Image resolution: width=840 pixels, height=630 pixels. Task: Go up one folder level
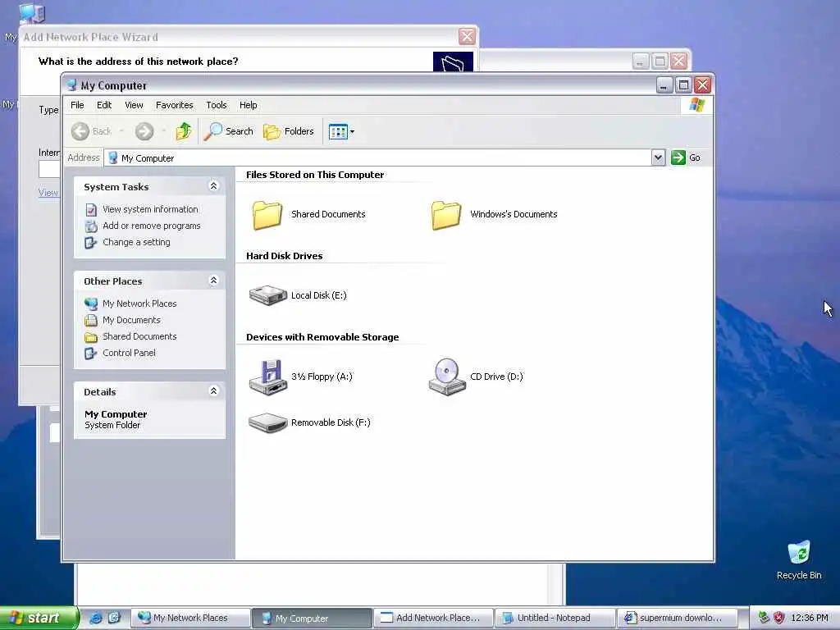[183, 131]
